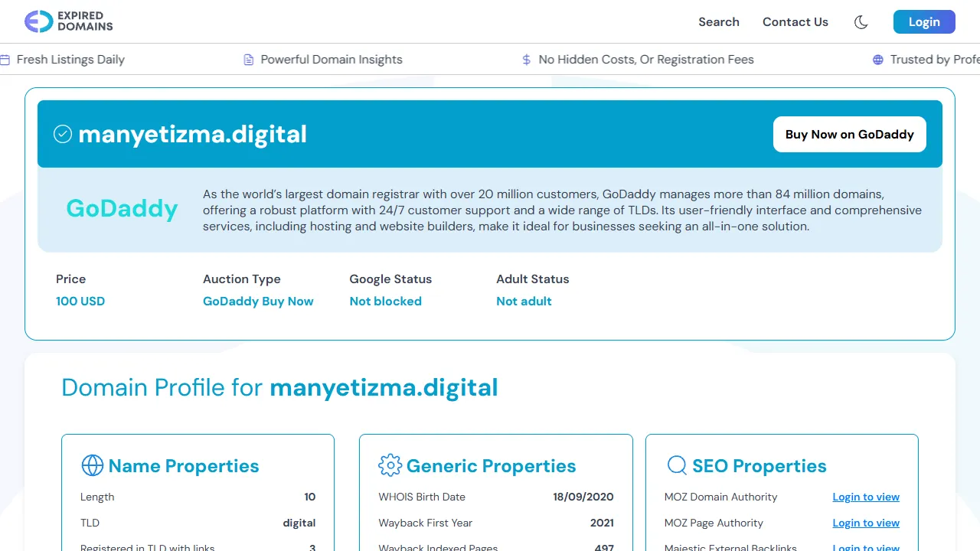Click Login to view MOZ Page Authority
The width and height of the screenshot is (980, 551).
pyautogui.click(x=866, y=523)
